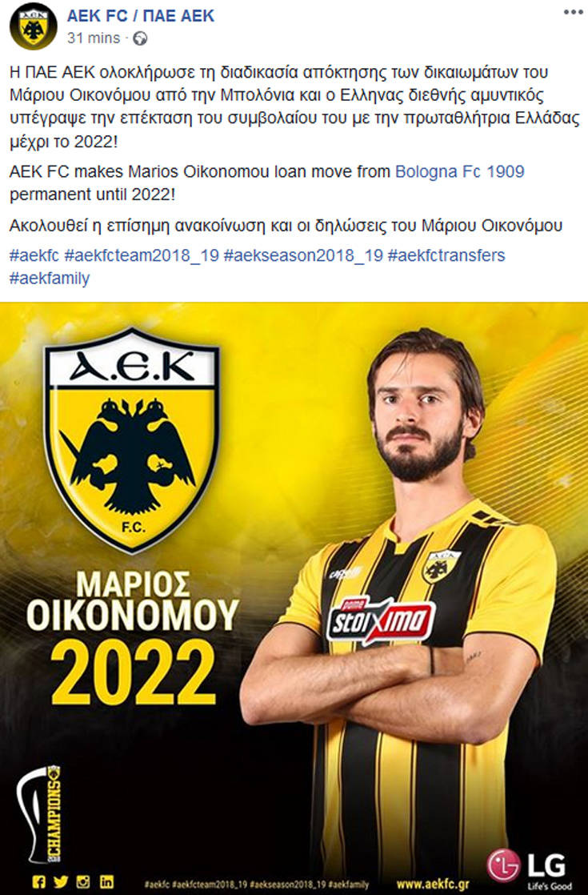This screenshot has width=588, height=895.
Task: Open the #aekfcteam2018_19 hashtag
Action: click(142, 255)
